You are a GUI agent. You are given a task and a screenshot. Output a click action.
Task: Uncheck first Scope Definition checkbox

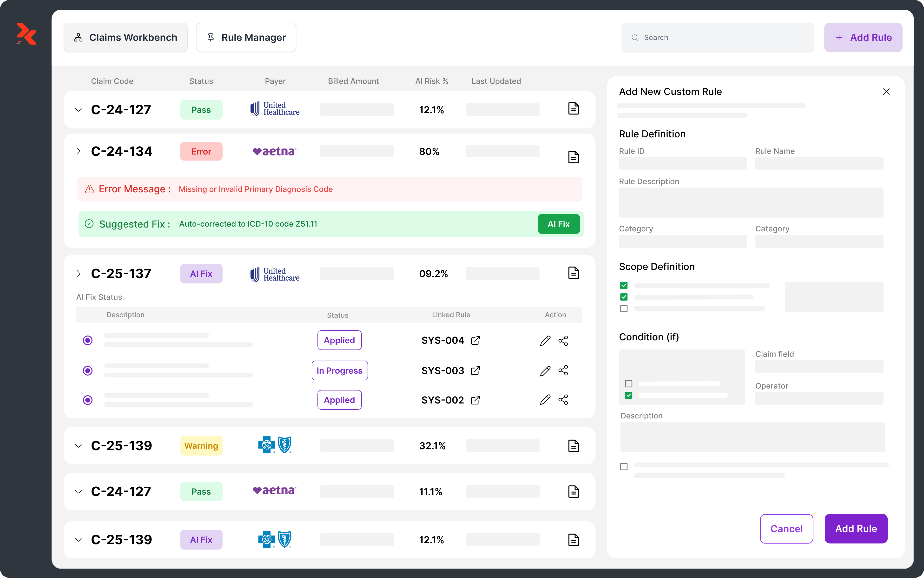[x=624, y=286]
